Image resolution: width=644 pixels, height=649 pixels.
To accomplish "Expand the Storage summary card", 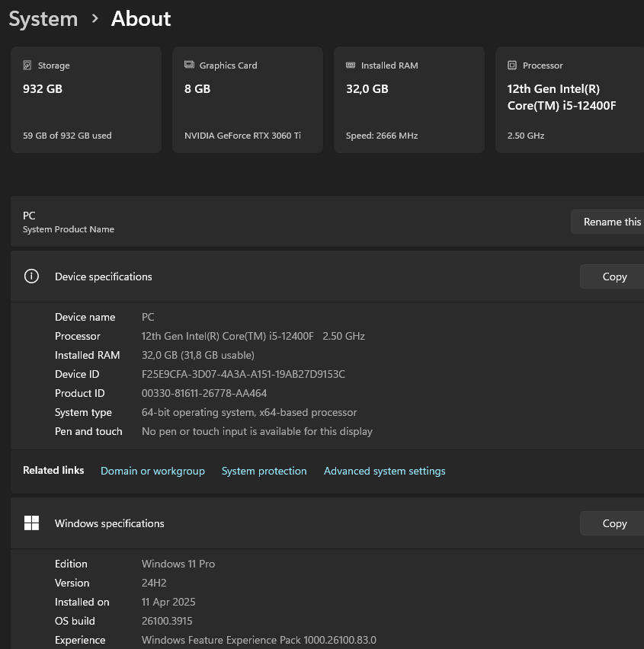I will tap(85, 99).
